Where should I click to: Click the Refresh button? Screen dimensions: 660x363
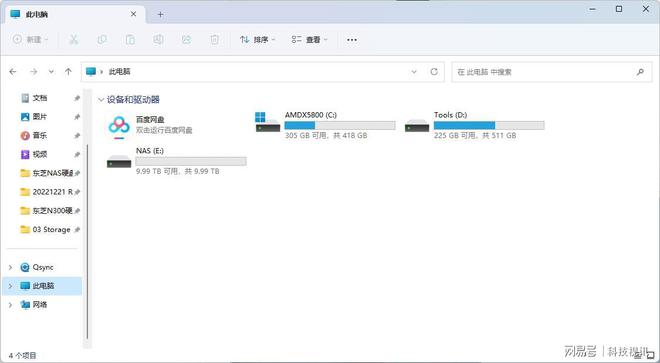tap(434, 72)
